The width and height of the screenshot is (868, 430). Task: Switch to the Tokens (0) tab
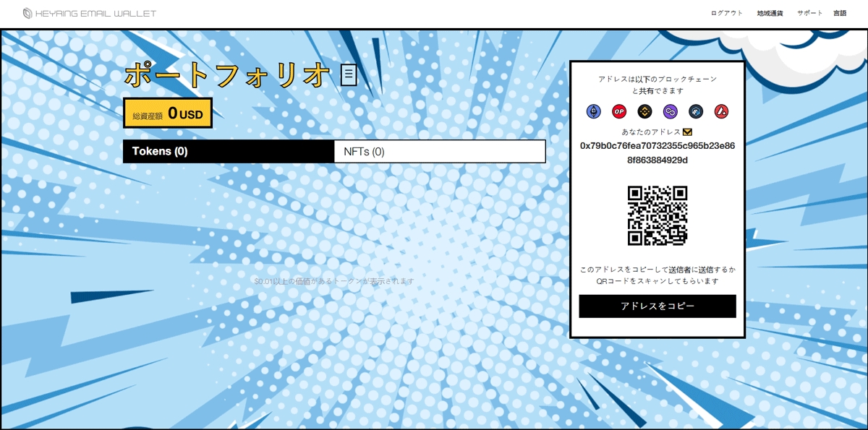(229, 152)
